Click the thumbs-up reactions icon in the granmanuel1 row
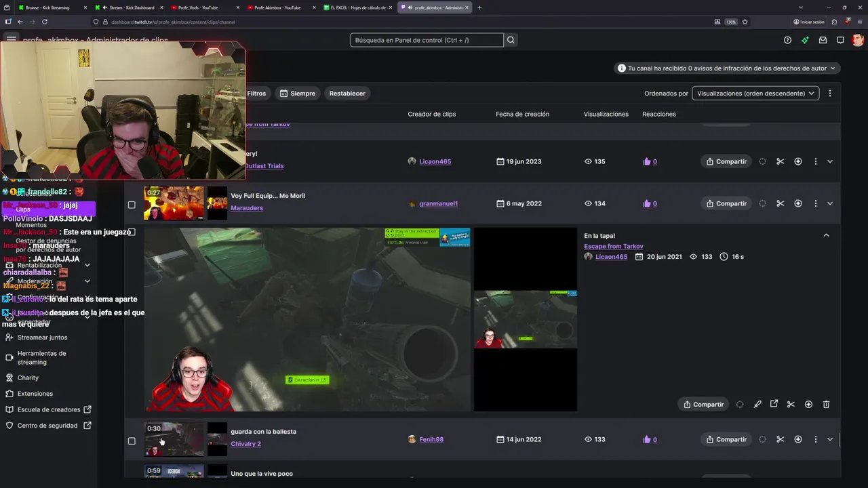 [646, 203]
